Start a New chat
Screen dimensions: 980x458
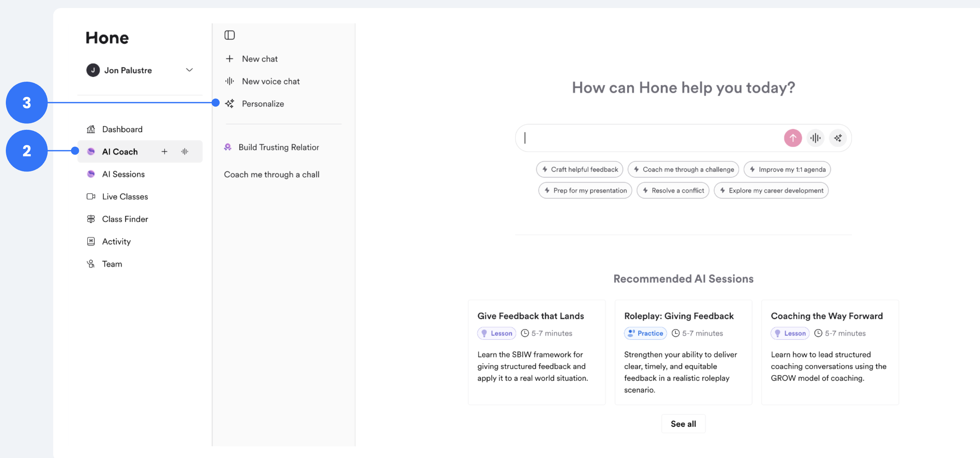point(259,59)
